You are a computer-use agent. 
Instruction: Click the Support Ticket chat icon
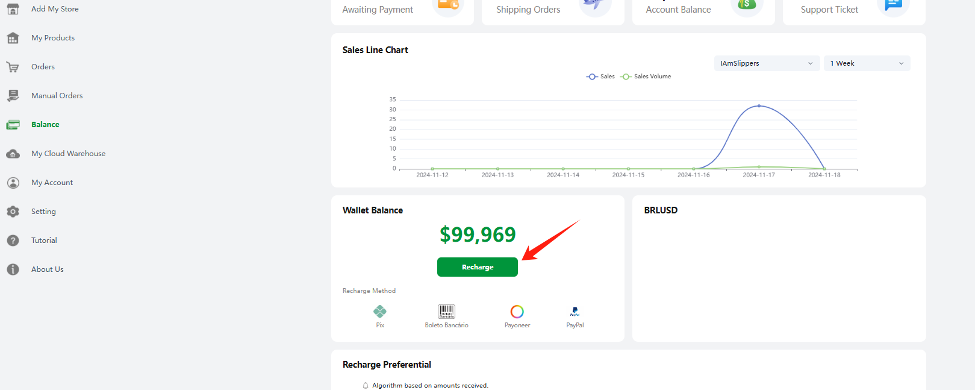893,4
